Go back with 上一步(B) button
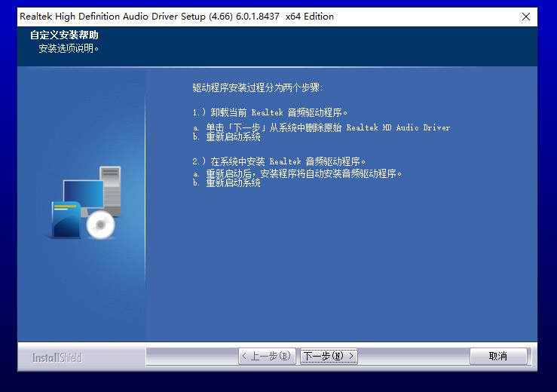Image resolution: width=557 pixels, height=392 pixels. pos(267,356)
